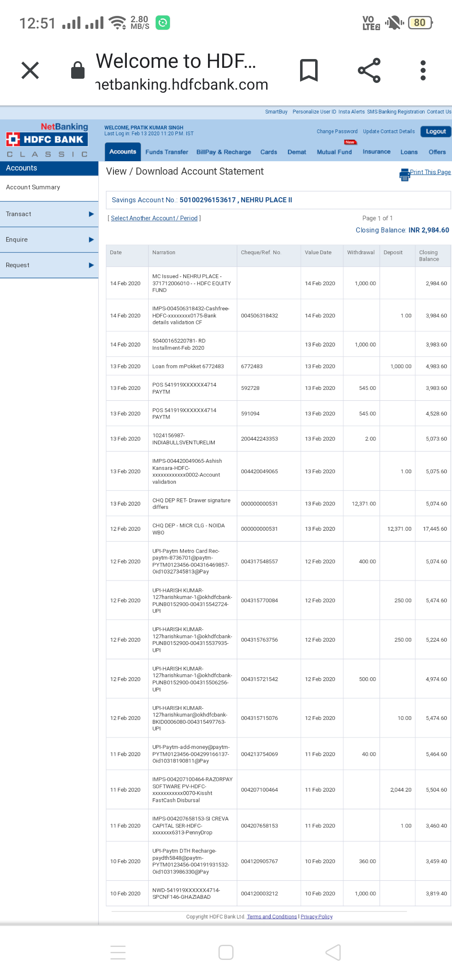This screenshot has width=452, height=980.
Task: Tap the padlock site security icon
Action: (x=78, y=70)
